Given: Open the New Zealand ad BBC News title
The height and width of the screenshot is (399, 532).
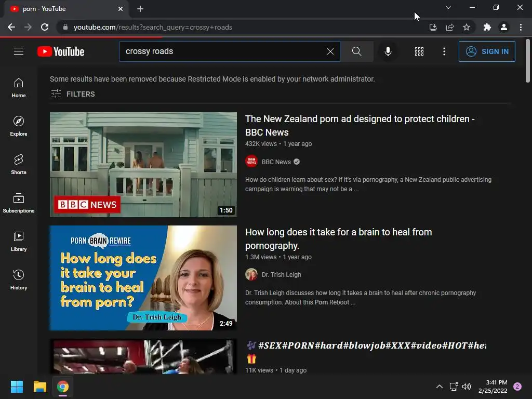Looking at the screenshot, I should coord(360,126).
